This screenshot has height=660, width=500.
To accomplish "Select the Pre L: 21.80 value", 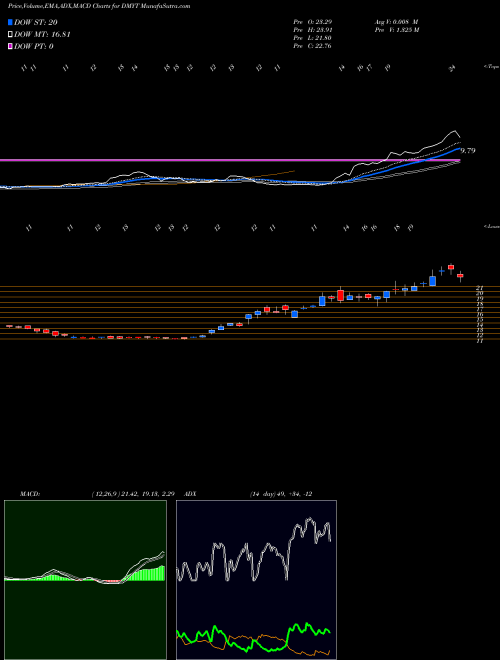I will click(312, 38).
